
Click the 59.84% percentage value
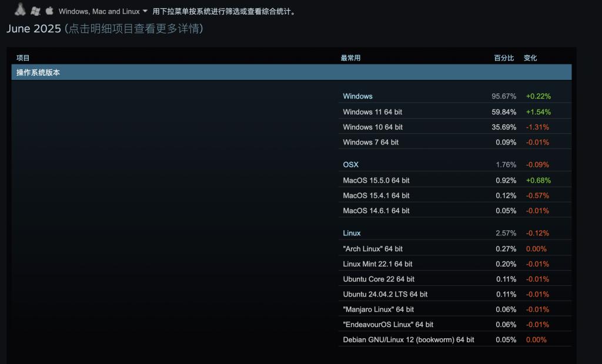tap(504, 112)
